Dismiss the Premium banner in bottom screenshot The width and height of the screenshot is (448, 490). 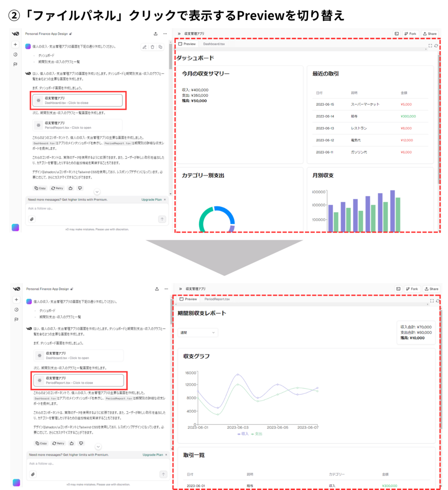coord(166,454)
